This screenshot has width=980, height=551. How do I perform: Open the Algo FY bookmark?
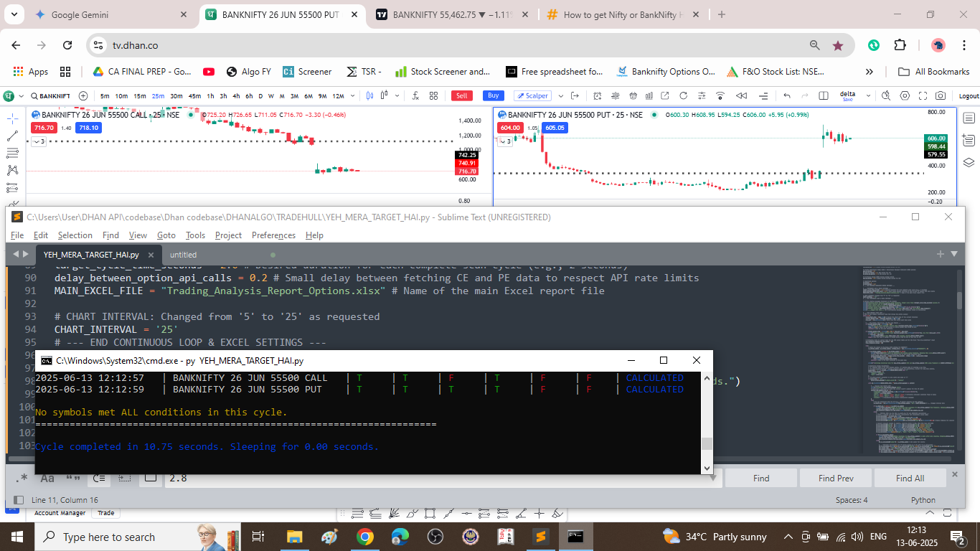[249, 72]
